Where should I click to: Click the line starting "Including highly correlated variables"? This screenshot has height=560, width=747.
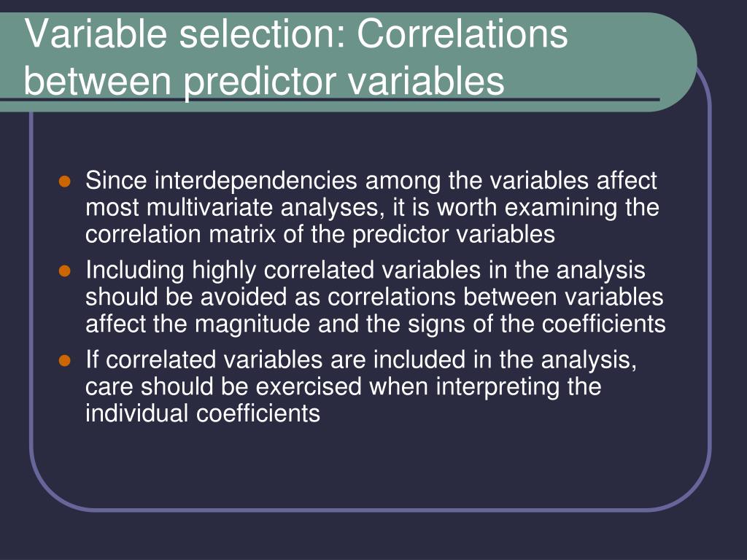coord(365,270)
